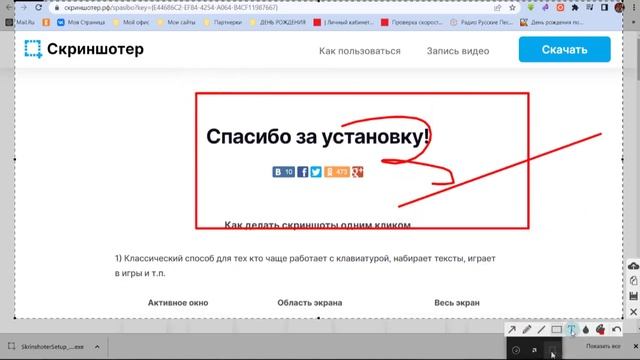Open the Радио Русские Песни bookmark

tap(481, 22)
